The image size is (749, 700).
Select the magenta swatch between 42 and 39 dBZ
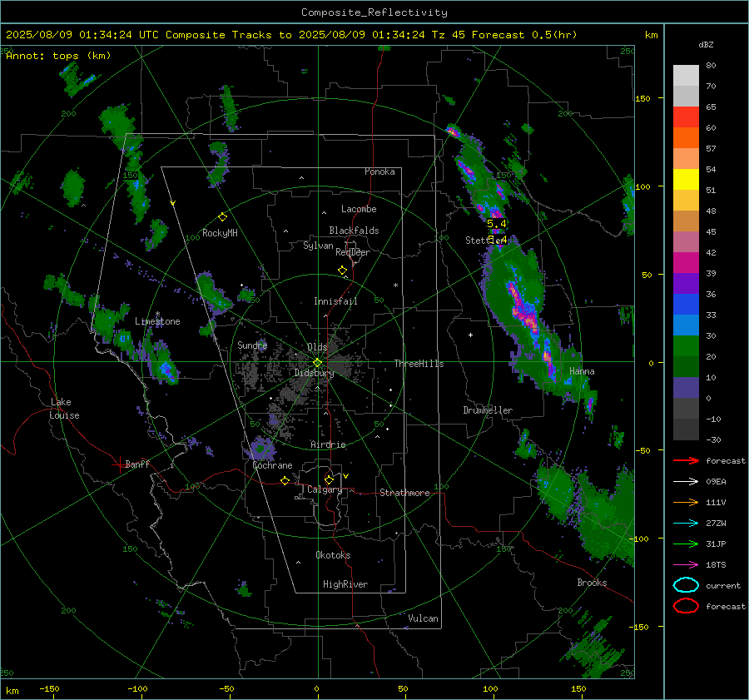tap(686, 263)
